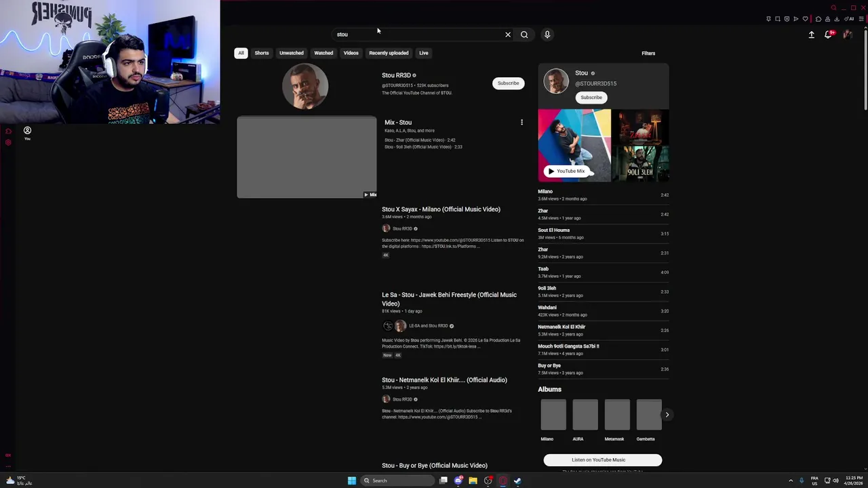Start voice search with the microphone icon
Viewport: 868px width, 488px height.
547,35
